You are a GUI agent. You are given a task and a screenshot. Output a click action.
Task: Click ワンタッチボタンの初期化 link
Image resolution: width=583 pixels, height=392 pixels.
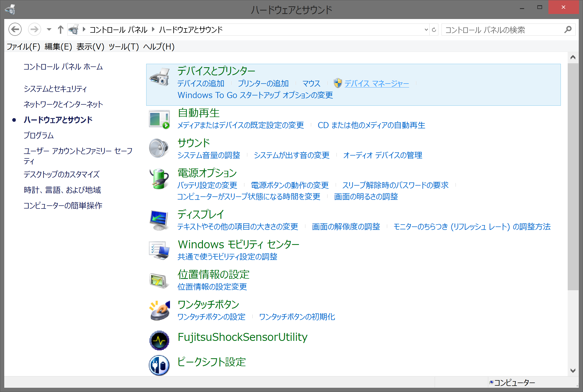tap(297, 317)
